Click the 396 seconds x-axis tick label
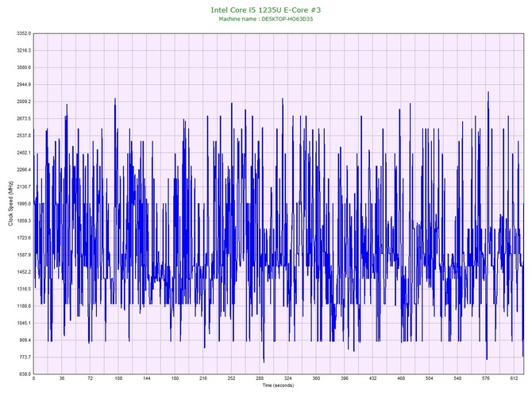 (345, 378)
